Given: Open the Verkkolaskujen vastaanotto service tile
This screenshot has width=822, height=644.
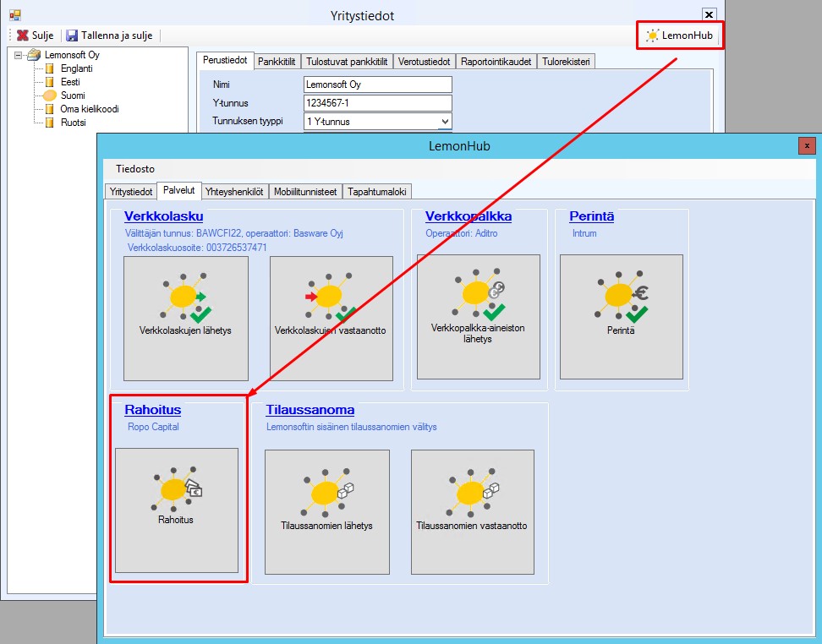Looking at the screenshot, I should (x=332, y=318).
